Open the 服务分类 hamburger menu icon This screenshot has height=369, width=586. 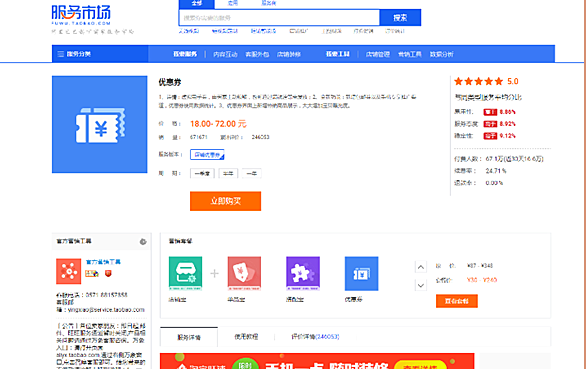click(61, 54)
